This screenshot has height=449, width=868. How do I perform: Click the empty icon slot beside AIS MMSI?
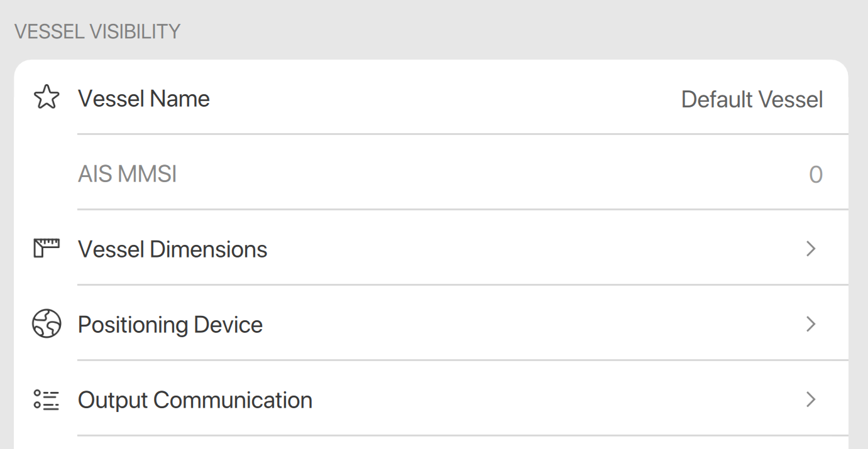[46, 174]
